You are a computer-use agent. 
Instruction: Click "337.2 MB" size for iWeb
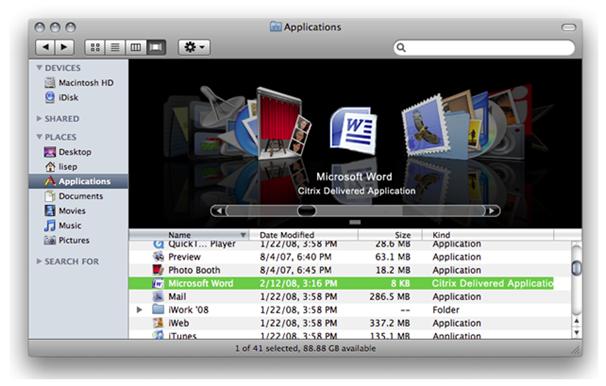[390, 323]
